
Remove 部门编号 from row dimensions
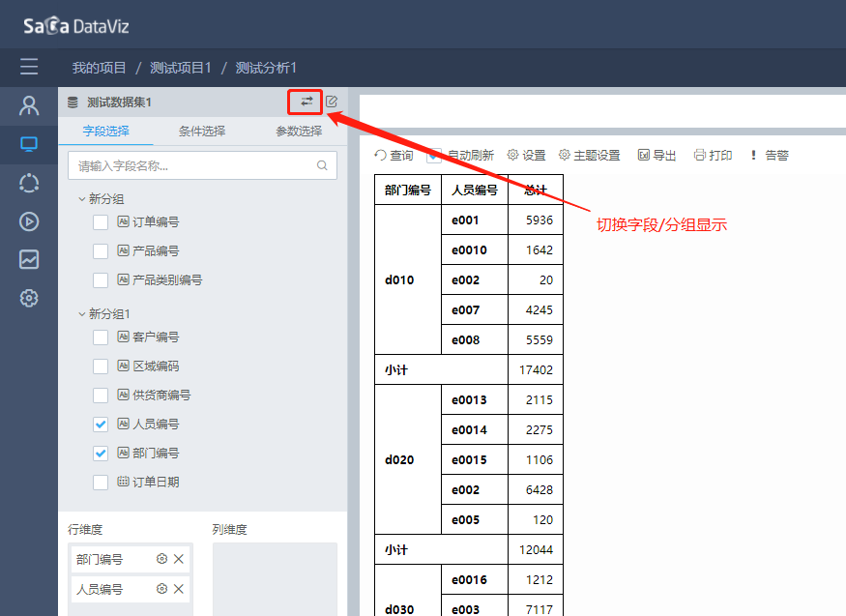pos(179,559)
